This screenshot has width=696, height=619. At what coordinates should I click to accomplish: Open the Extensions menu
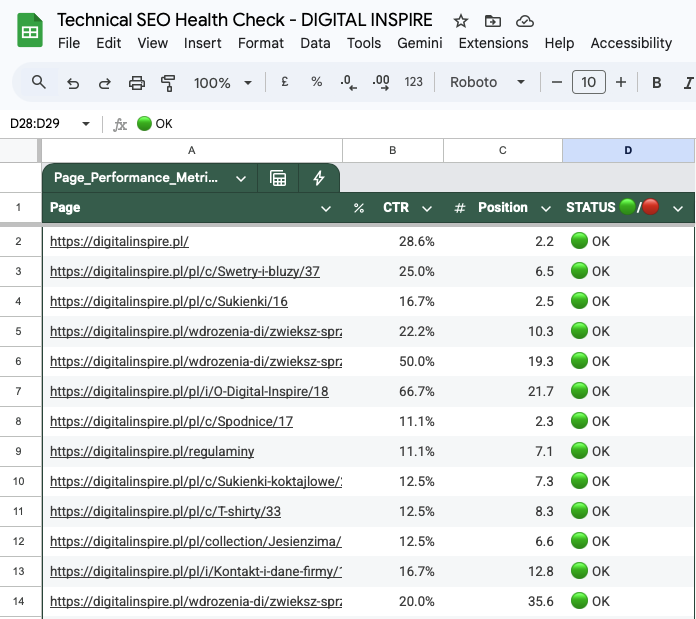tap(493, 43)
